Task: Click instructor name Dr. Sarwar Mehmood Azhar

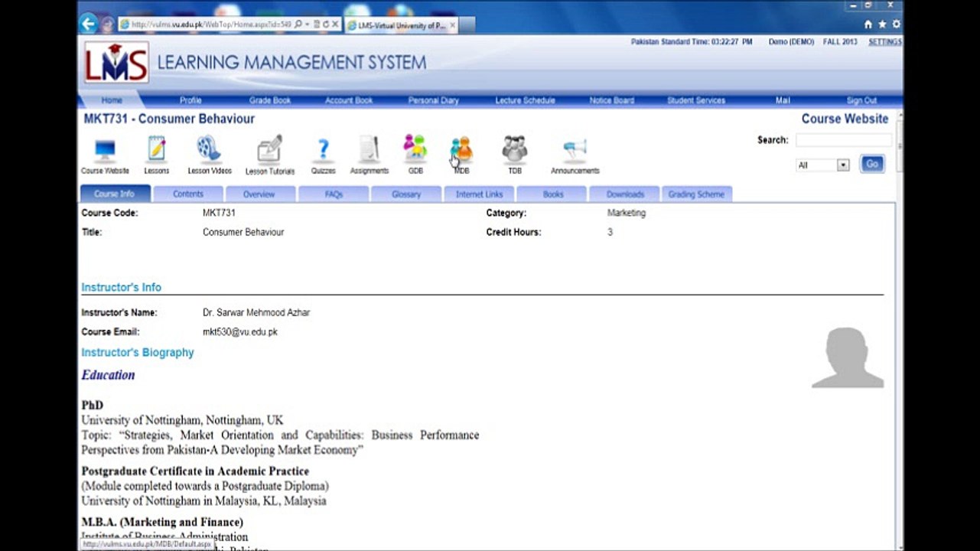Action: [256, 313]
